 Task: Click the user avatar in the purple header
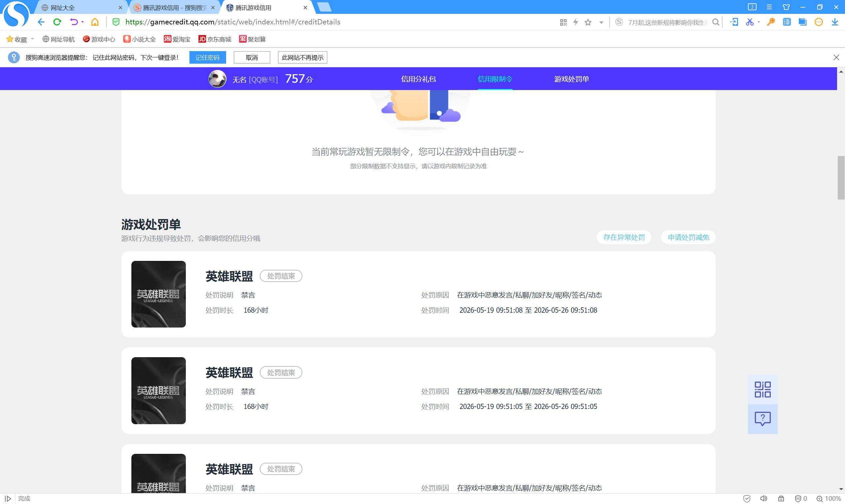[218, 79]
